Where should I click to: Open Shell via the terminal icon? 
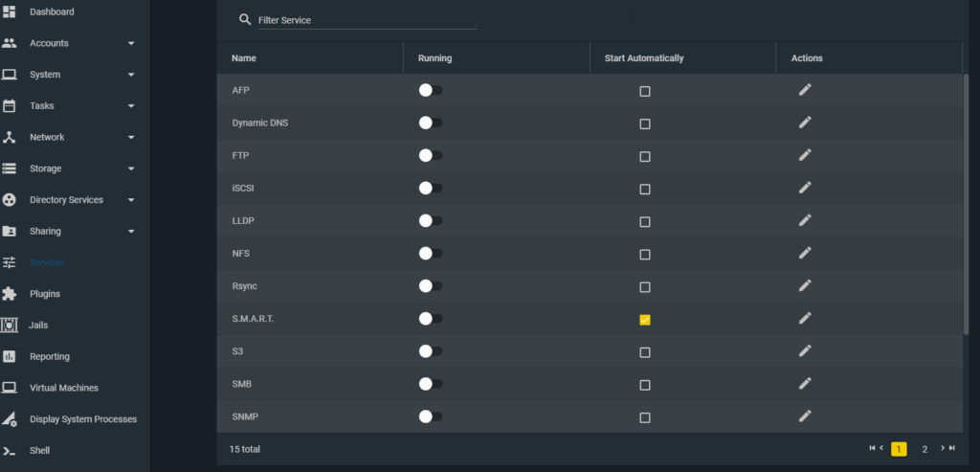point(10,450)
